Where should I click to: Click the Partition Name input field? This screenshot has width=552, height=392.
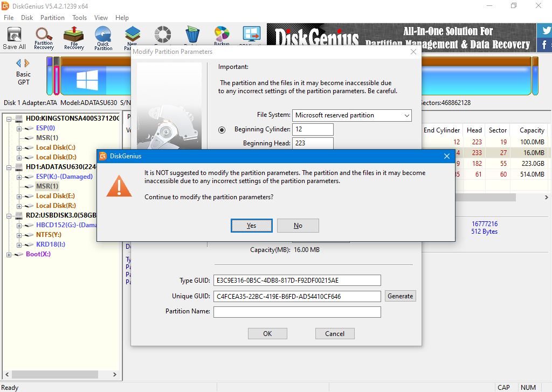point(297,312)
